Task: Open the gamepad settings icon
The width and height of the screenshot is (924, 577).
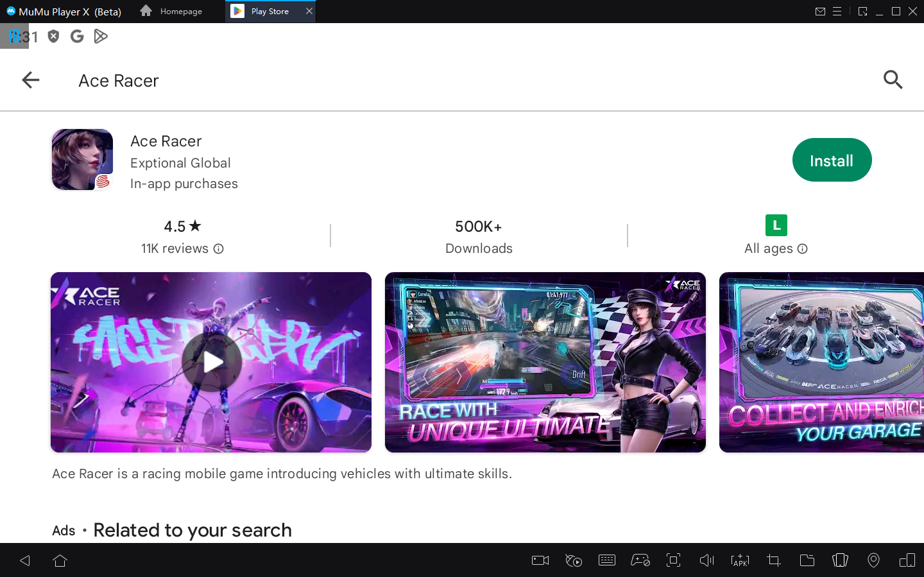Action: [x=640, y=560]
